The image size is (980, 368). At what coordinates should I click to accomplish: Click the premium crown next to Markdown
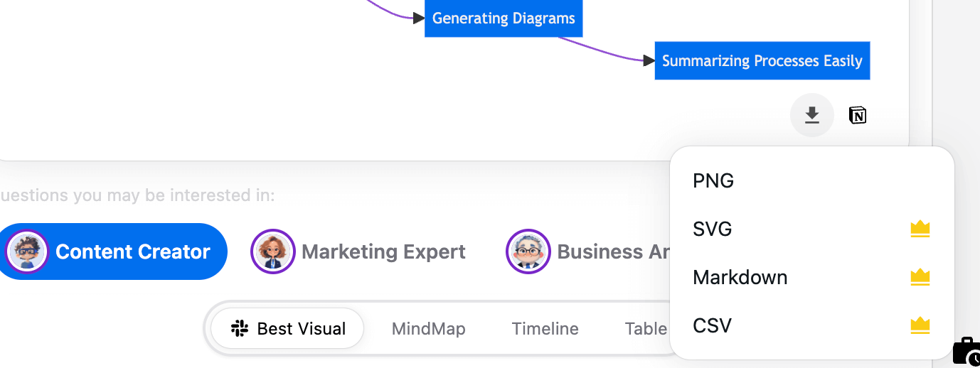click(920, 277)
